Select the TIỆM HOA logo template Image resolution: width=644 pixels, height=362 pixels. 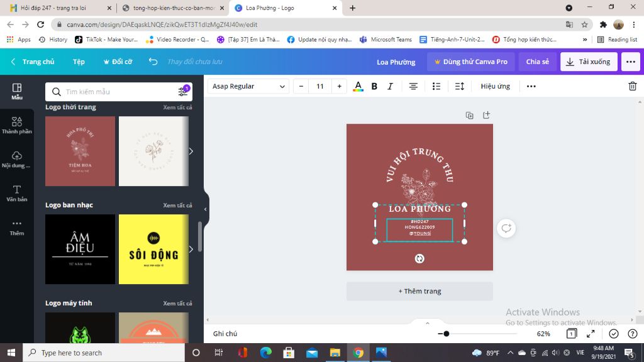[80, 151]
